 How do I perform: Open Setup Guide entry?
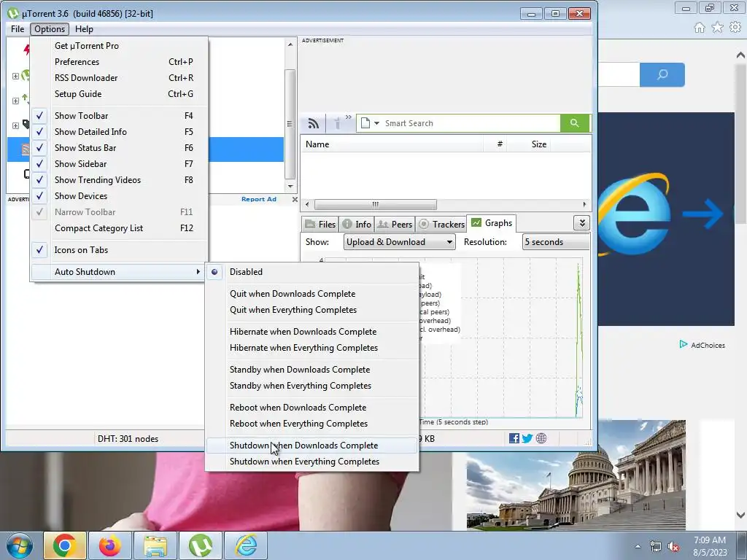120,94
